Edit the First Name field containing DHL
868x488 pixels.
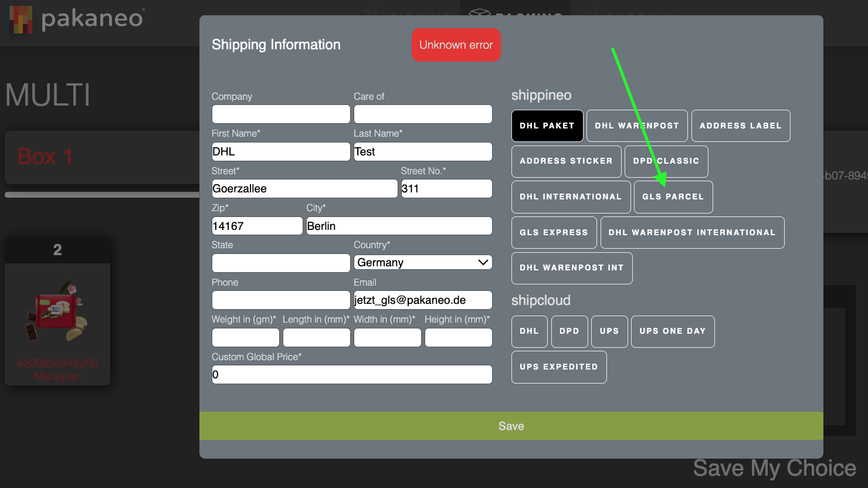281,151
